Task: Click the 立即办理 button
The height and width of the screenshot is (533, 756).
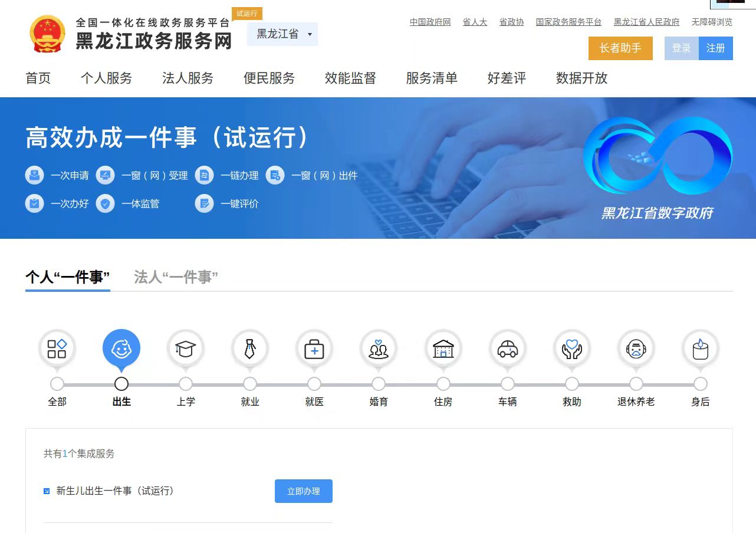Action: [x=303, y=491]
